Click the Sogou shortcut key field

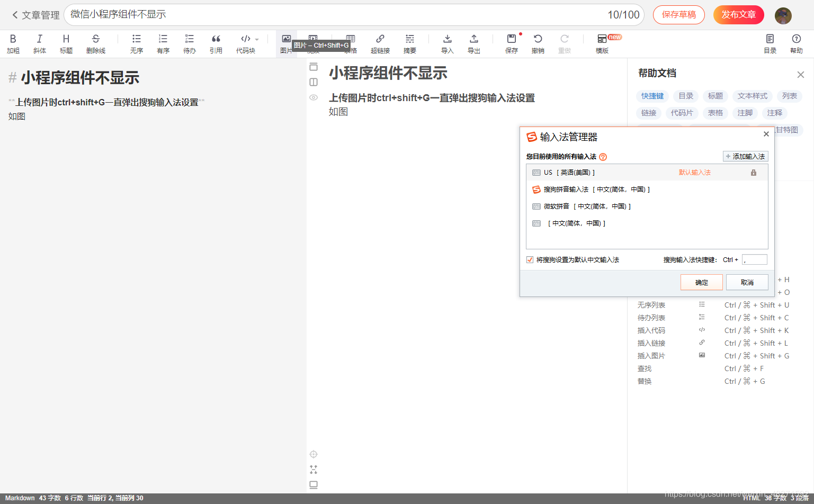click(755, 259)
